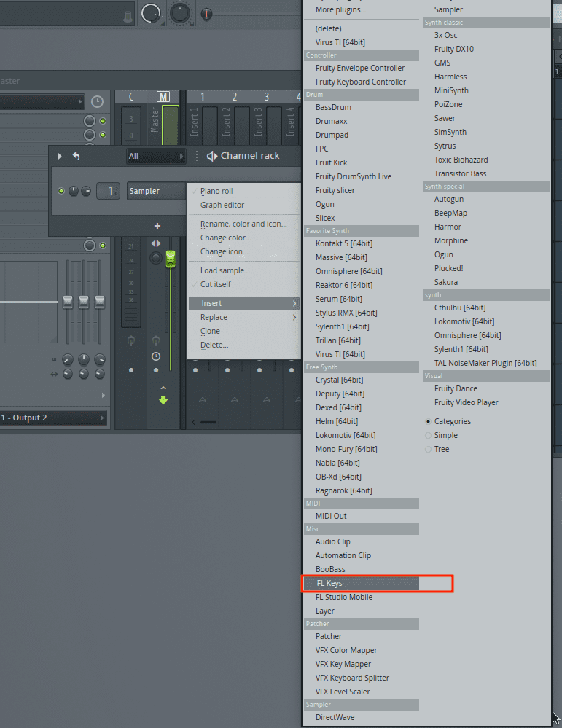Screen dimensions: 562x728
Task: Click the stereo separation icon on Master track
Action: (156, 243)
